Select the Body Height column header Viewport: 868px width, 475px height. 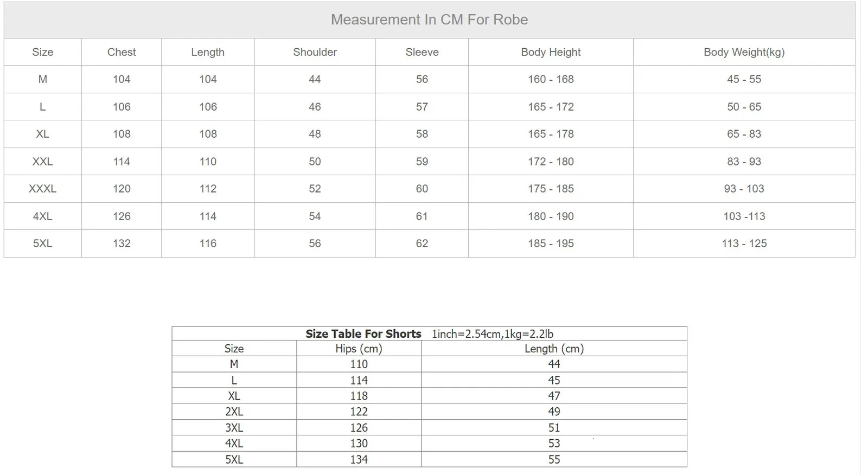[551, 52]
